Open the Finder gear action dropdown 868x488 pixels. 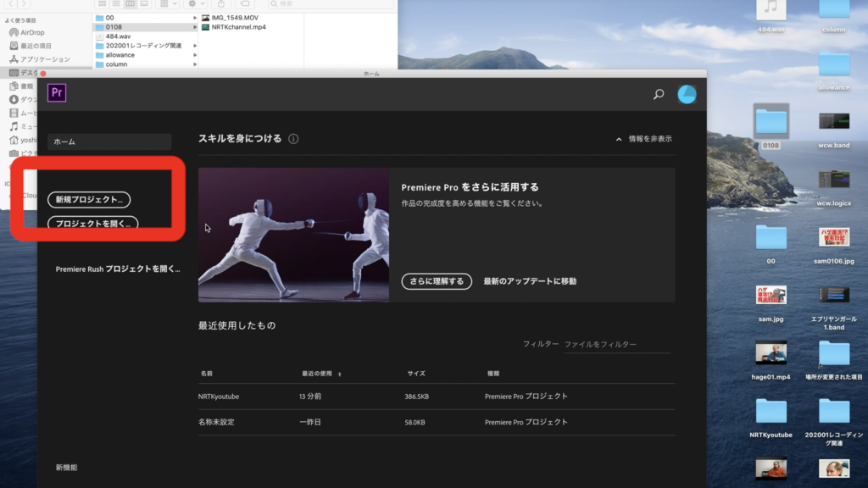click(x=196, y=4)
